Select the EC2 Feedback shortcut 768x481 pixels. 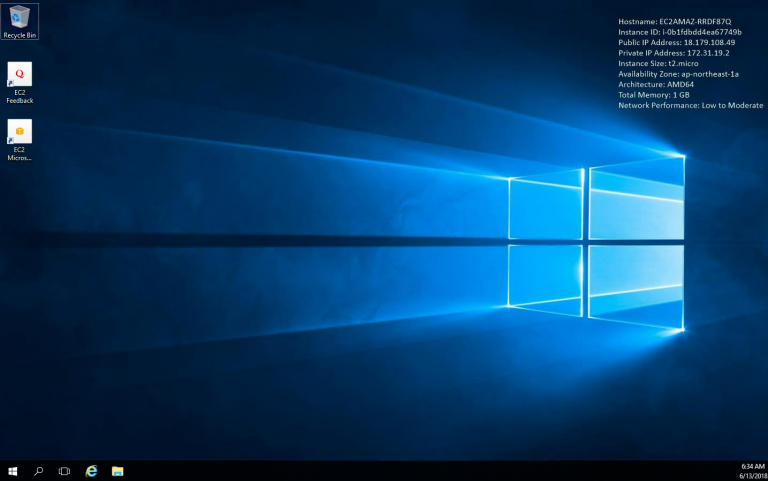19,80
